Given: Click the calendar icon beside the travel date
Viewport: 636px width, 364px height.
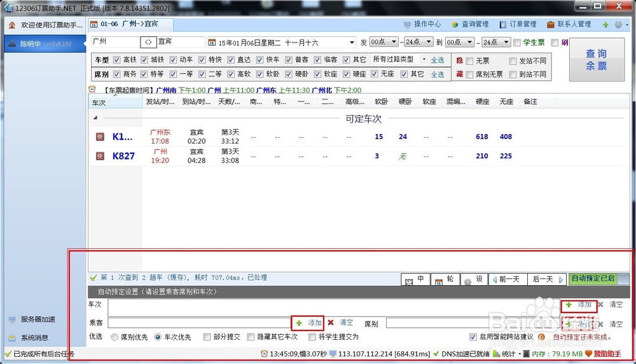Looking at the screenshot, I should (212, 42).
